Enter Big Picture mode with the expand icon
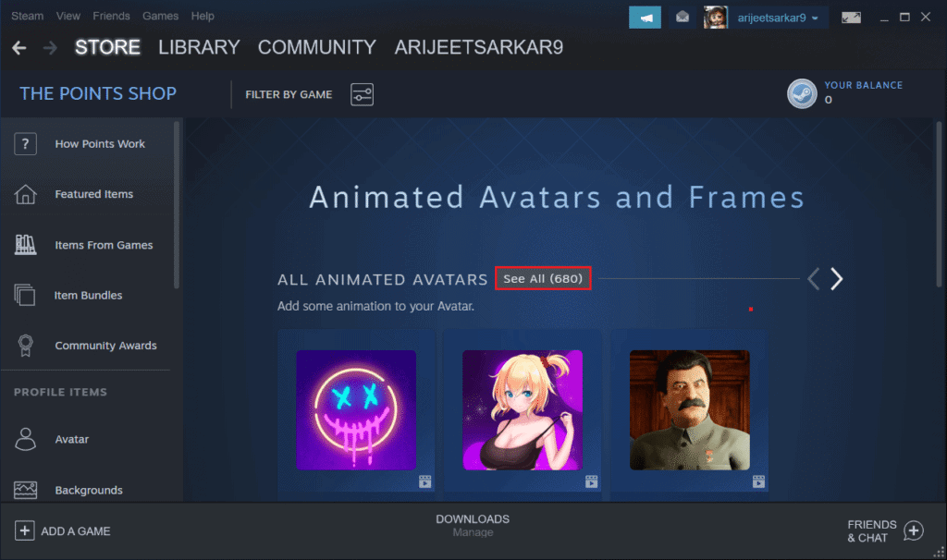947x560 pixels. pyautogui.click(x=851, y=16)
